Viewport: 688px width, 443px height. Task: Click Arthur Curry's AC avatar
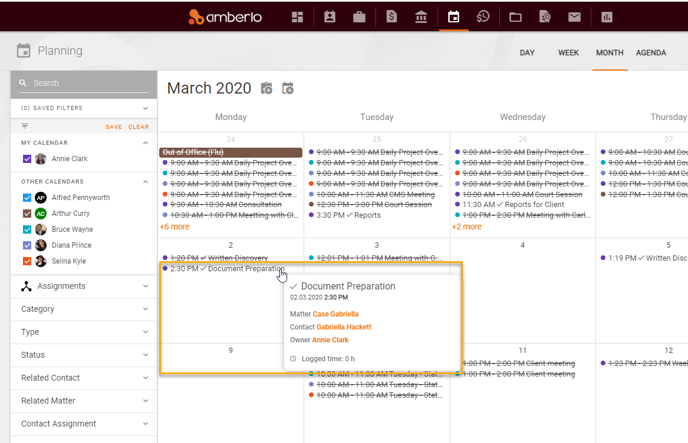[41, 214]
